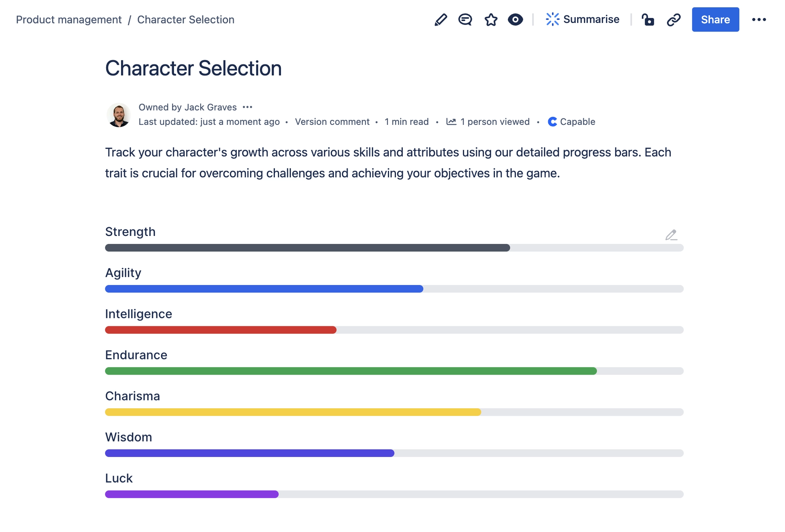785x532 pixels.
Task: Open the Share dialog
Action: point(715,20)
